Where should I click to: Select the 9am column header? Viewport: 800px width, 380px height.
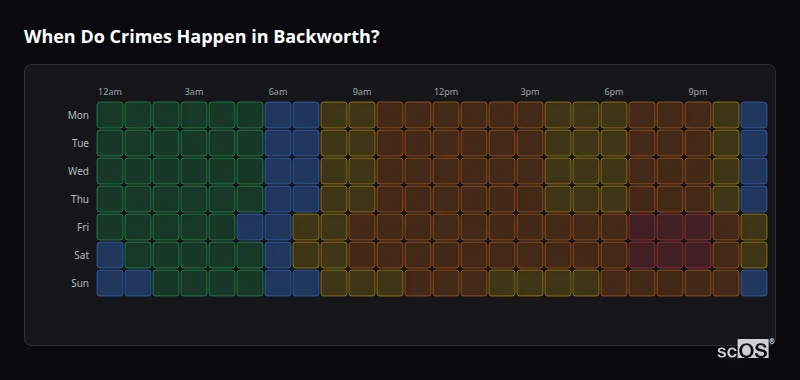362,92
